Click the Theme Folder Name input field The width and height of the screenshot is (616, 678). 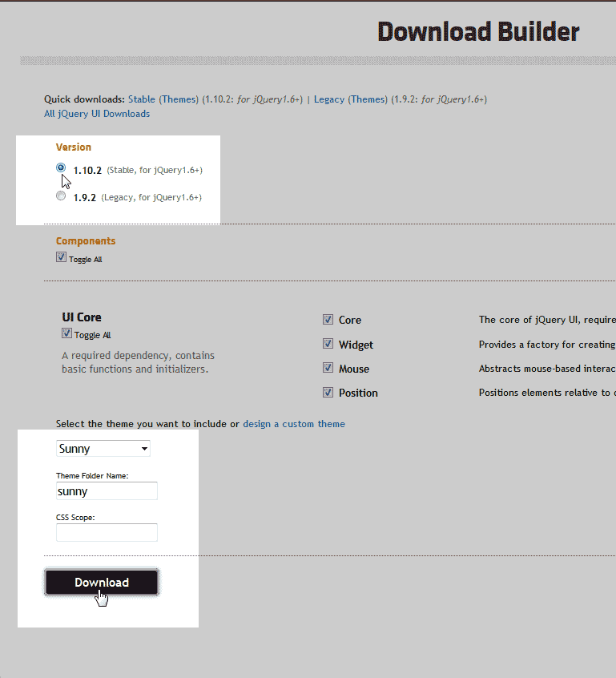(107, 490)
